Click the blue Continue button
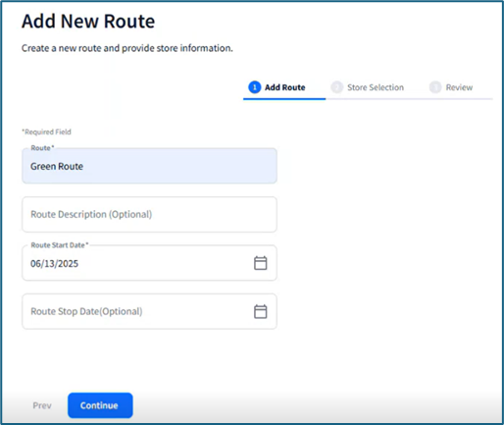Image resolution: width=504 pixels, height=425 pixels. coord(100,405)
